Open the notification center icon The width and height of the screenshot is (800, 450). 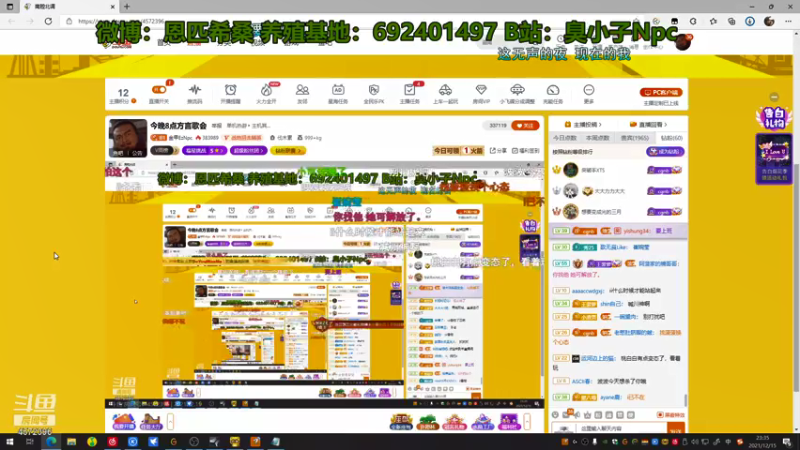click(x=787, y=441)
